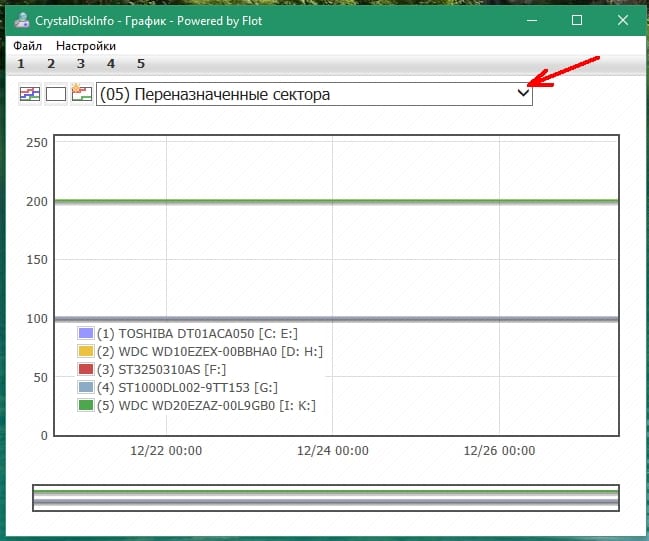The height and width of the screenshot is (541, 649).
Task: Click legend label ST1000DL002-9TT153 [G:]
Action: coord(187,388)
